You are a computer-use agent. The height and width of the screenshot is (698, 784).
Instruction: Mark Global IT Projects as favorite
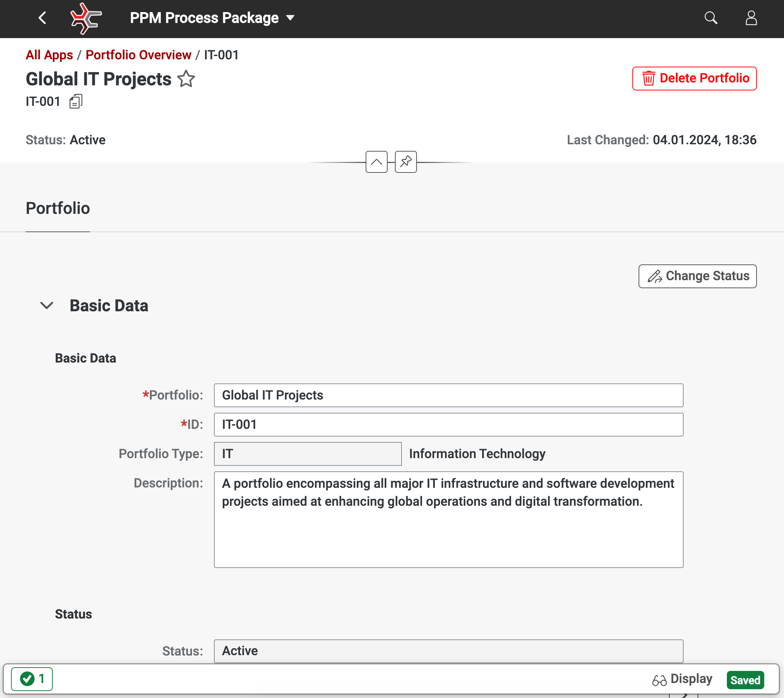point(186,79)
